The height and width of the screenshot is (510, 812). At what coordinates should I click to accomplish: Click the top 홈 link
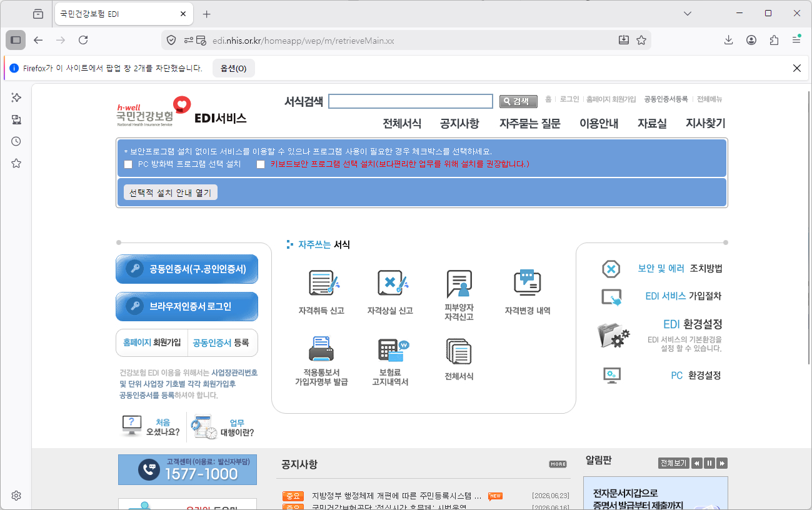(x=548, y=99)
